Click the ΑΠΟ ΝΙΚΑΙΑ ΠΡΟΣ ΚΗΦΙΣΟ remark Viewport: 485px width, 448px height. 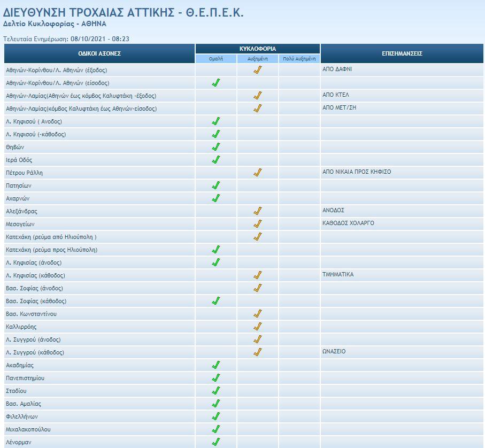[356, 172]
